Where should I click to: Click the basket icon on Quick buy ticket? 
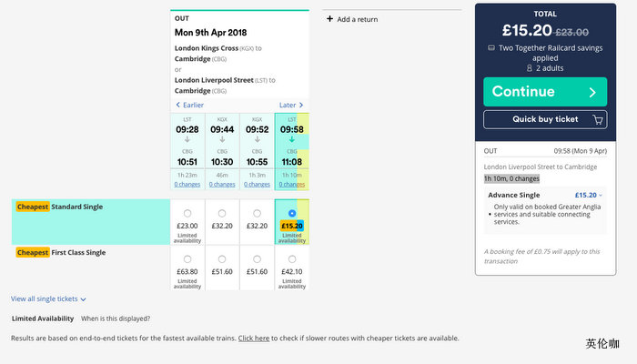pyautogui.click(x=598, y=119)
